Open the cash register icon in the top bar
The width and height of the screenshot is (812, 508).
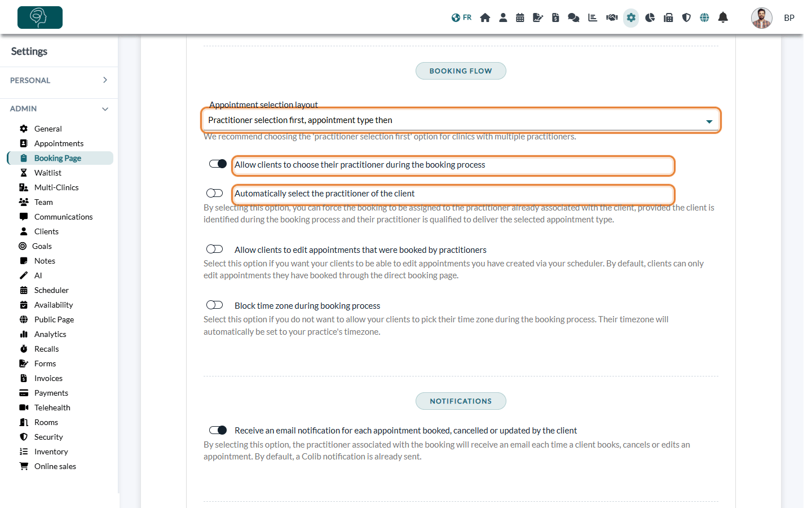(668, 17)
